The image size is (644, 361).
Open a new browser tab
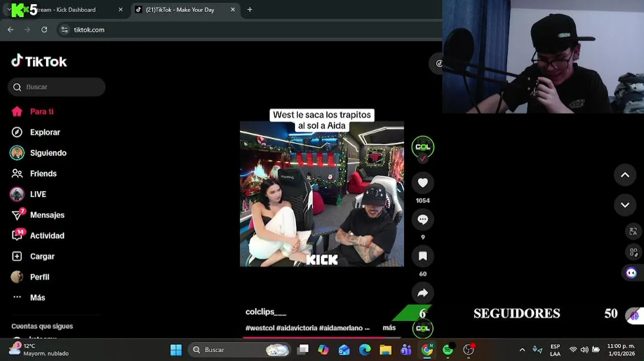tap(250, 10)
